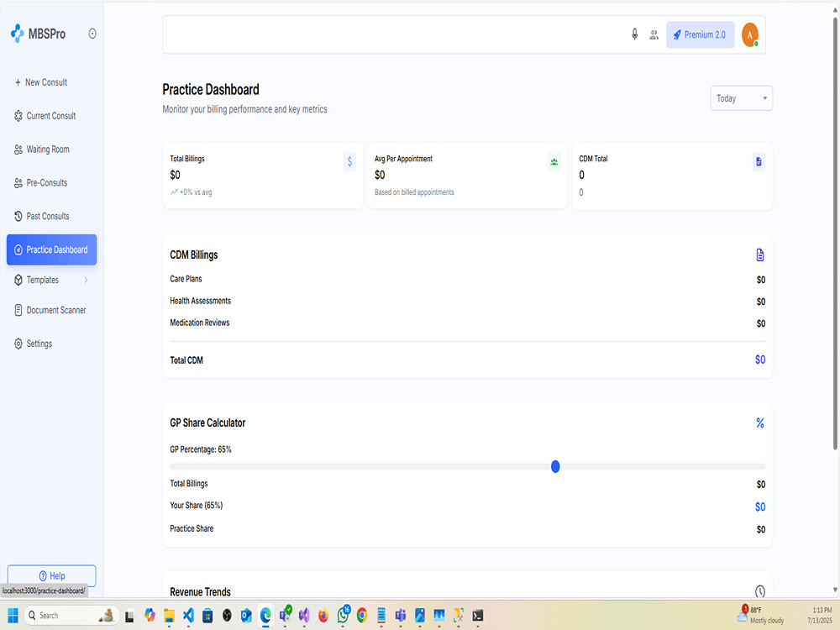The width and height of the screenshot is (840, 630).
Task: Open the clock and date panel
Action: [x=821, y=615]
